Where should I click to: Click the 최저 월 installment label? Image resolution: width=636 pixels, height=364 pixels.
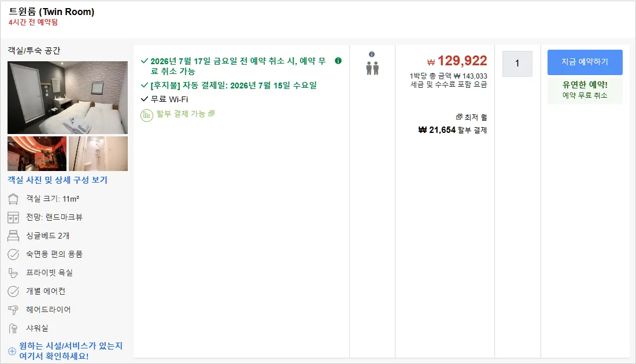coord(475,117)
